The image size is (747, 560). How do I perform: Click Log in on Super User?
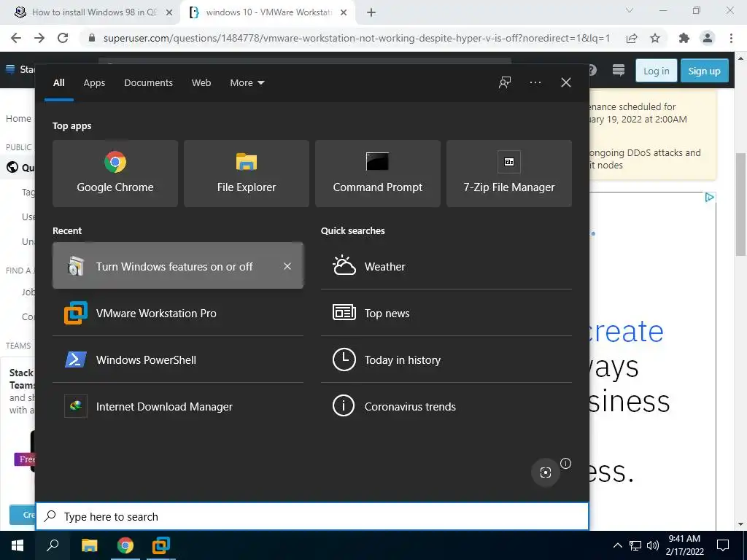pos(656,71)
